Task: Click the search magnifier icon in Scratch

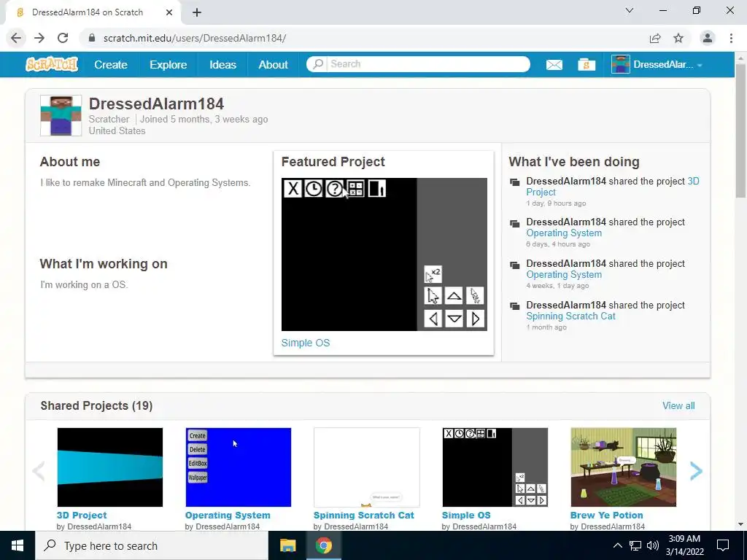Action: pyautogui.click(x=318, y=64)
